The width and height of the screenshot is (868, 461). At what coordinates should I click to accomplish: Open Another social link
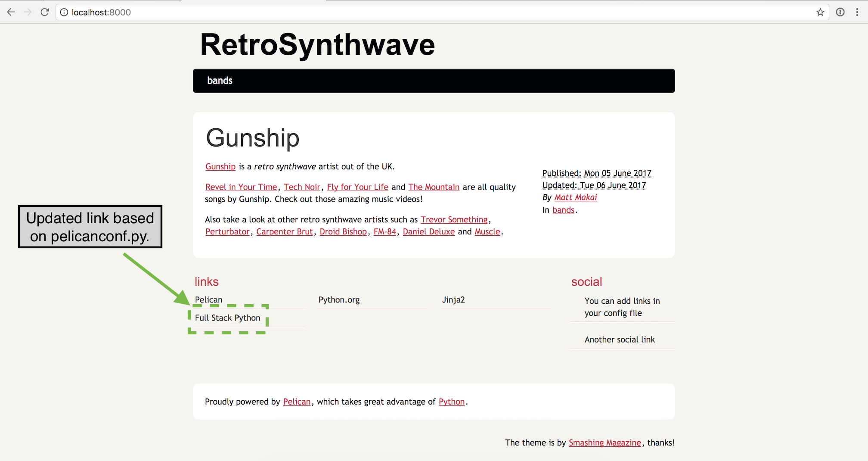coord(620,340)
